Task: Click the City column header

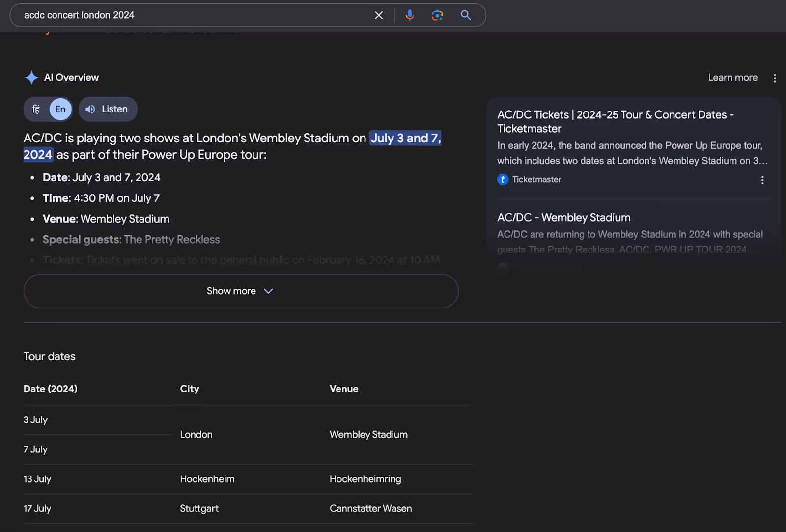Action: (x=190, y=389)
